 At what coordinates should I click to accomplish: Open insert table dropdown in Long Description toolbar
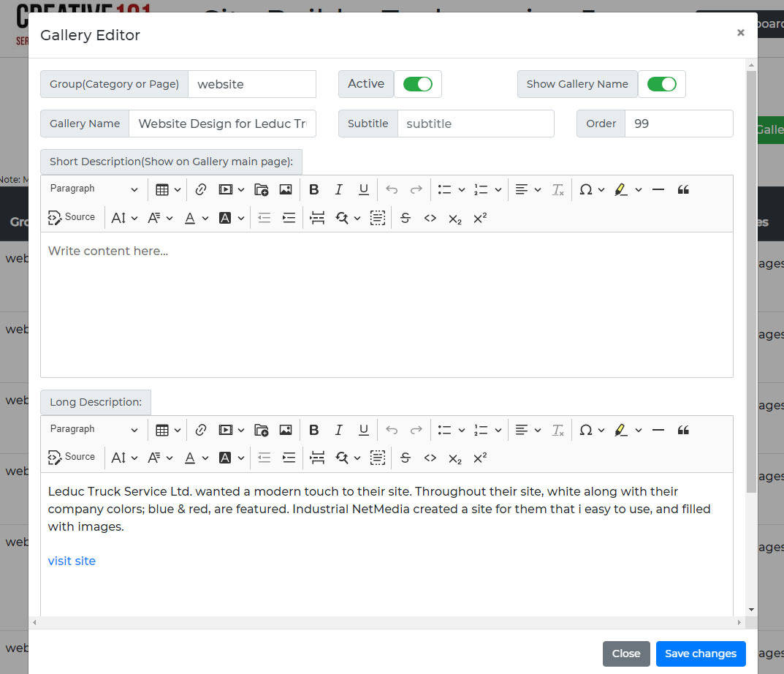[x=167, y=430]
